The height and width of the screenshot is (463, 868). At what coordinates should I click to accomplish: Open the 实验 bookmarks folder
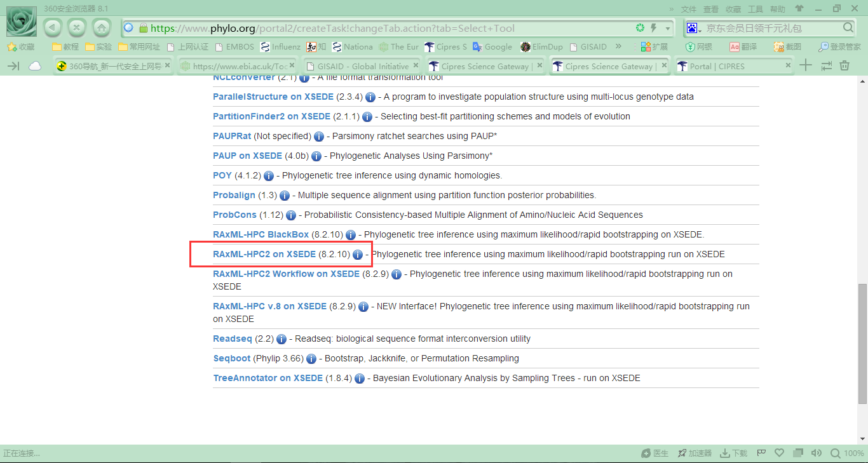98,46
